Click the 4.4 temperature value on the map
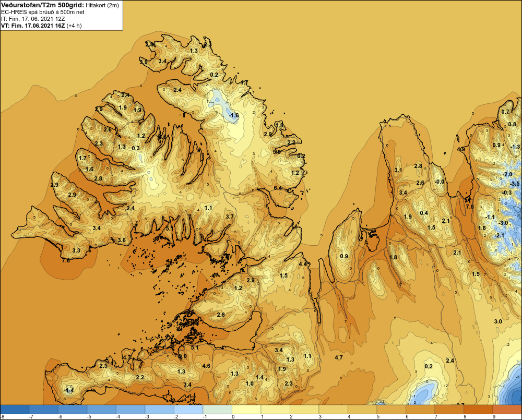 click(303, 264)
